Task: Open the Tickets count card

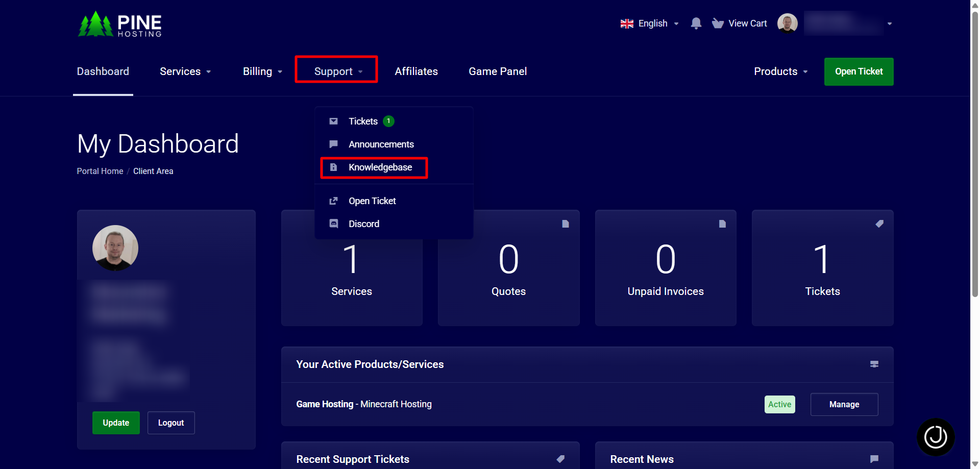Action: click(x=822, y=268)
